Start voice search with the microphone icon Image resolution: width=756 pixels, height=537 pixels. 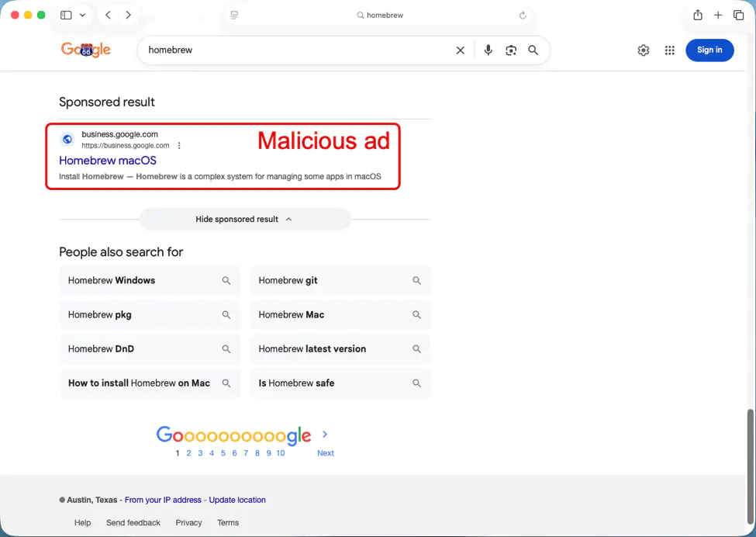(488, 50)
